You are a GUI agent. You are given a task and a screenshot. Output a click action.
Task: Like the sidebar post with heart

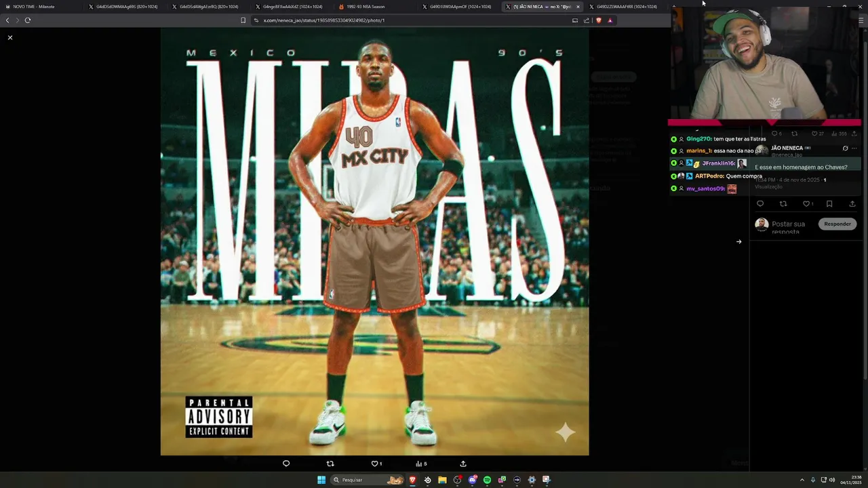(806, 204)
